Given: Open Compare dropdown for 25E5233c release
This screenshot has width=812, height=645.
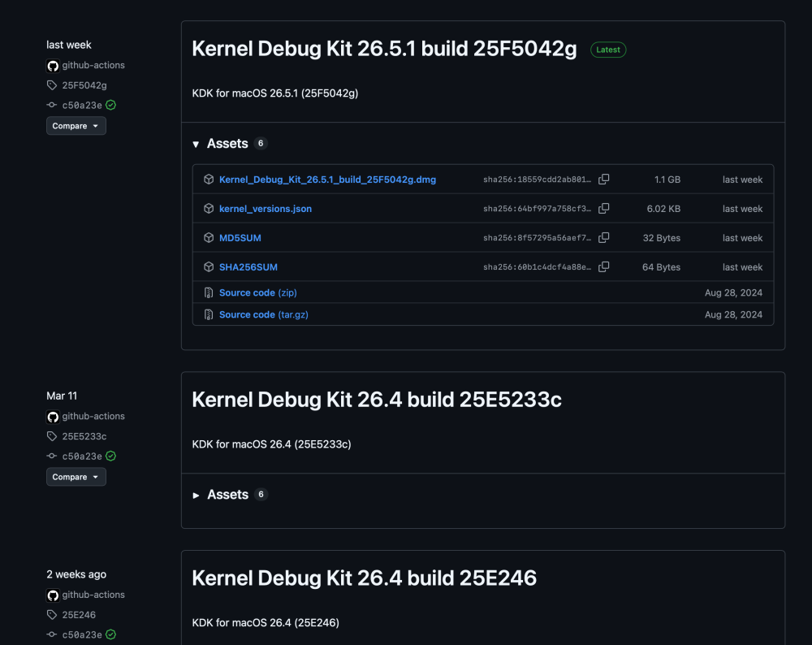Looking at the screenshot, I should pos(76,477).
